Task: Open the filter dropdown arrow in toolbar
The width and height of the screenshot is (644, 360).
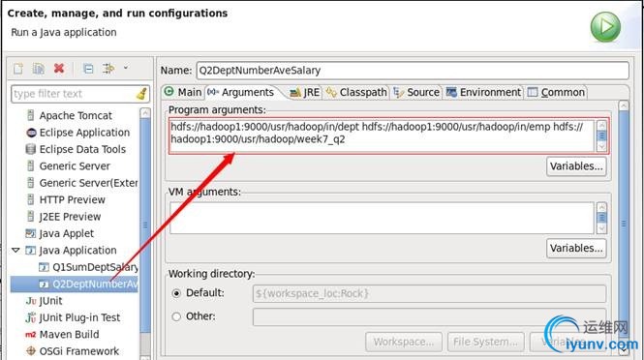Action: pos(126,68)
